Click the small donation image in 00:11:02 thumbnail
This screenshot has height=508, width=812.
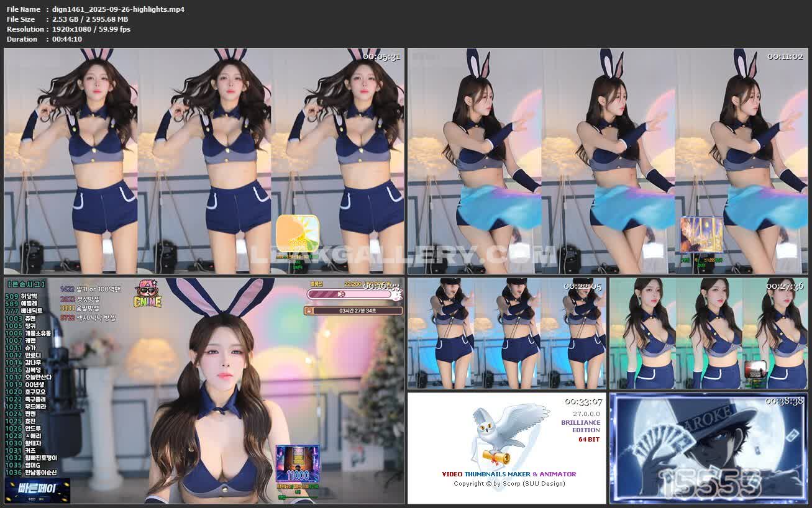(x=701, y=235)
